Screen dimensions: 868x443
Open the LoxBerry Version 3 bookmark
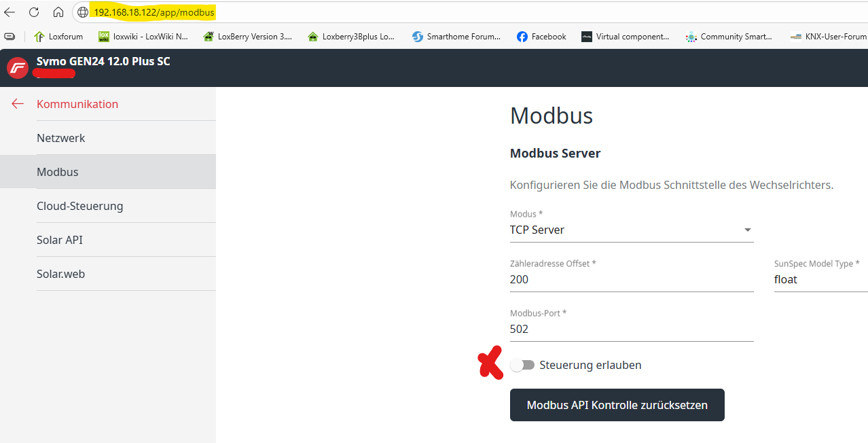(248, 37)
